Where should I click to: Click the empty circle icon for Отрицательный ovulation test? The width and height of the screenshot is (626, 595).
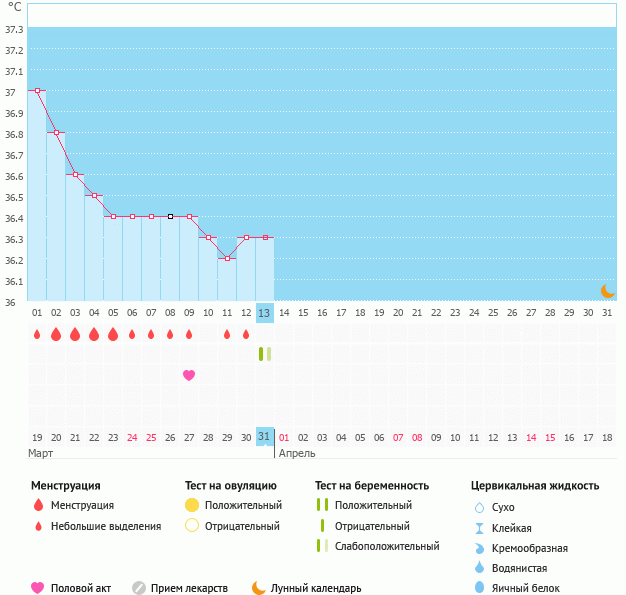tap(193, 525)
